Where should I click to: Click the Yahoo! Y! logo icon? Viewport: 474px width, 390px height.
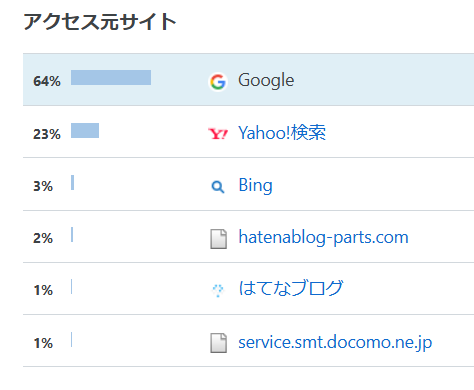pyautogui.click(x=218, y=134)
